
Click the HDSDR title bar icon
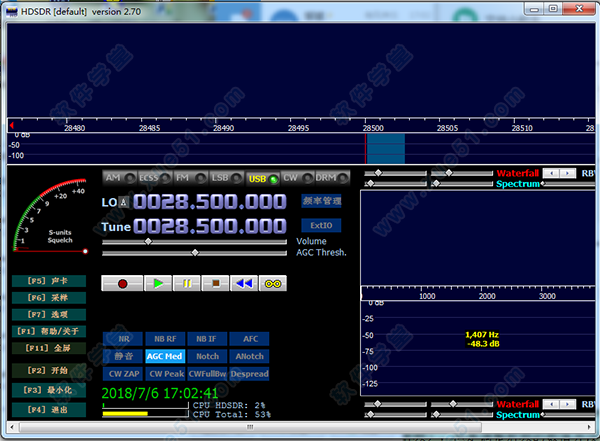pyautogui.click(x=12, y=11)
